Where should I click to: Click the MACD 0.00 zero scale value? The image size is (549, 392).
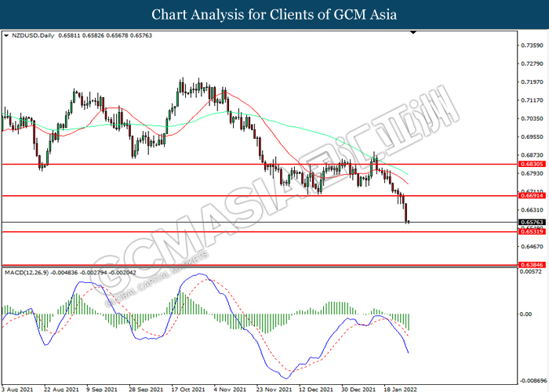point(525,314)
